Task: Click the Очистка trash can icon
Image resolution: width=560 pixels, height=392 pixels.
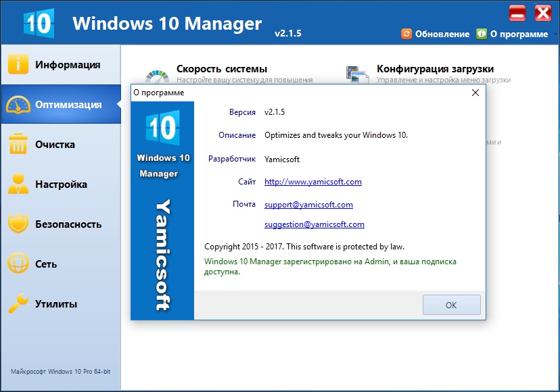Action: tap(18, 144)
